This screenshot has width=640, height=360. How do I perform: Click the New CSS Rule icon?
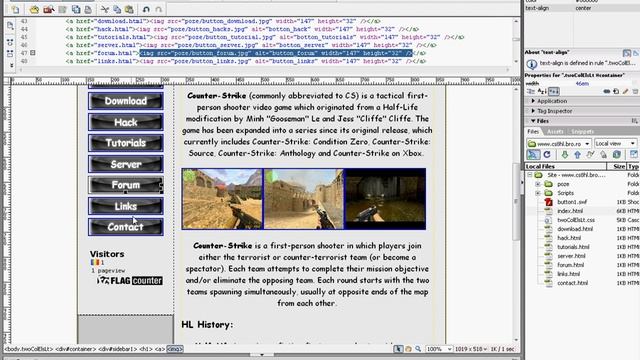(x=616, y=91)
